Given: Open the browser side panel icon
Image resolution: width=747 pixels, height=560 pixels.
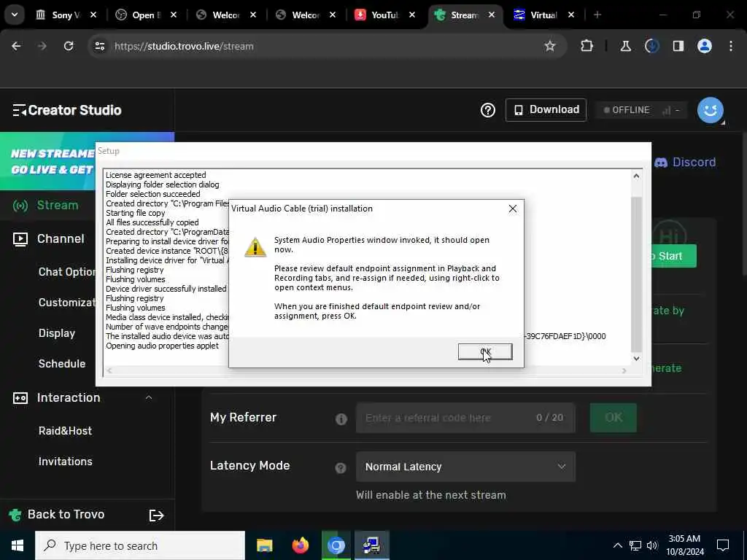Looking at the screenshot, I should point(678,46).
